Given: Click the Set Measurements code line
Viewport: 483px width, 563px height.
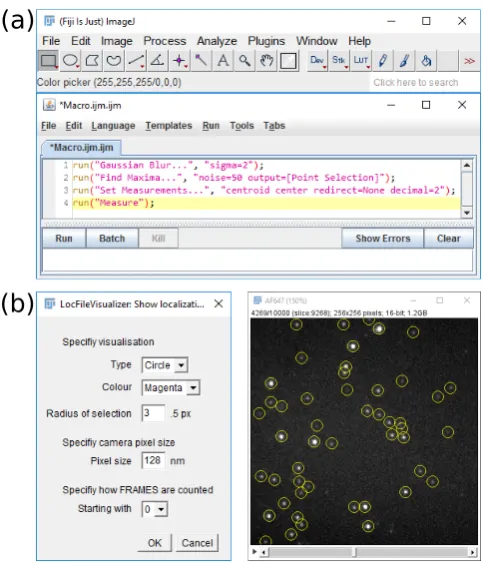Looking at the screenshot, I should click(264, 190).
